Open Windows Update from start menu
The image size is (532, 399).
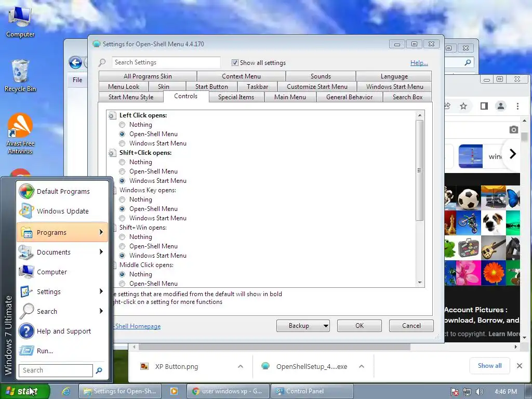(62, 211)
